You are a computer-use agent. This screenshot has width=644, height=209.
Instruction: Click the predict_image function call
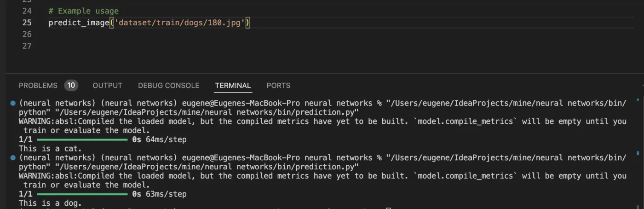tap(79, 23)
